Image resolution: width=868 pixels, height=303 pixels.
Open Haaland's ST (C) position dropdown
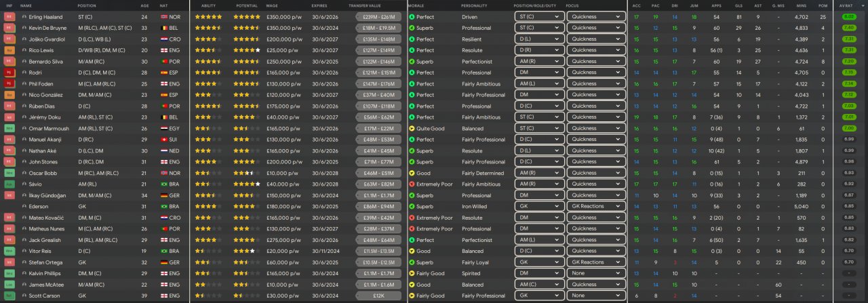click(x=539, y=16)
